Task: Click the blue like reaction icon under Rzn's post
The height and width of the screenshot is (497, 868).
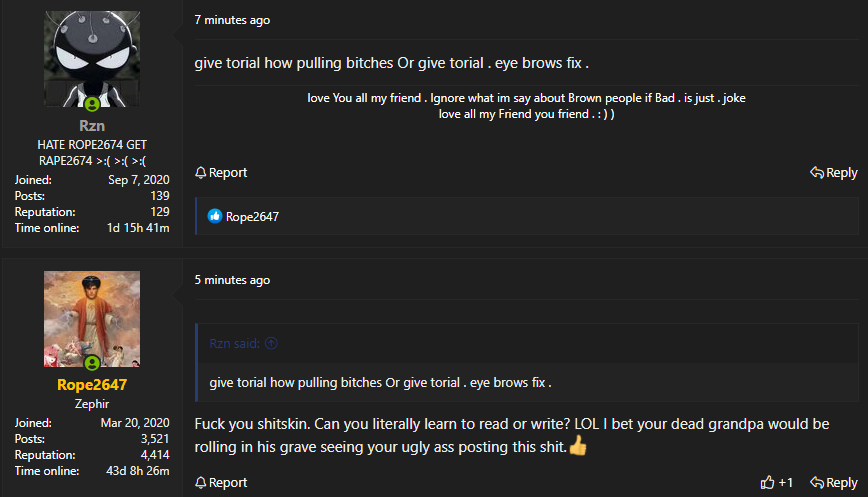Action: 214,216
